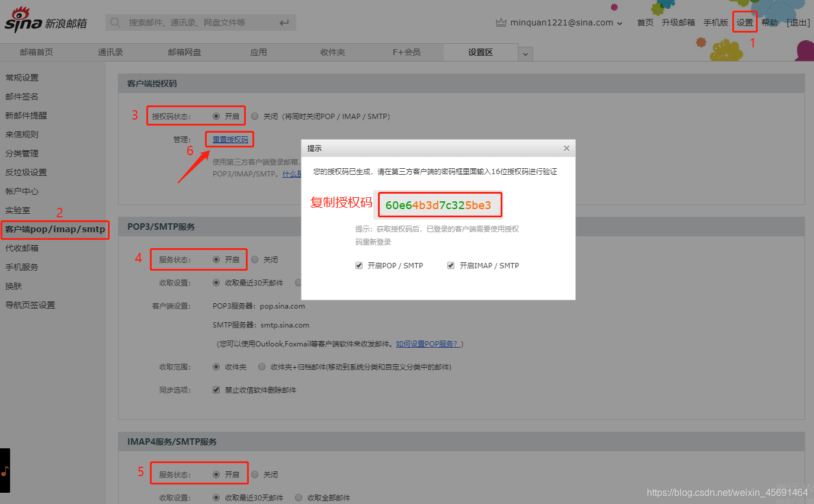Select 关闭 for 授权码状态

(255, 116)
